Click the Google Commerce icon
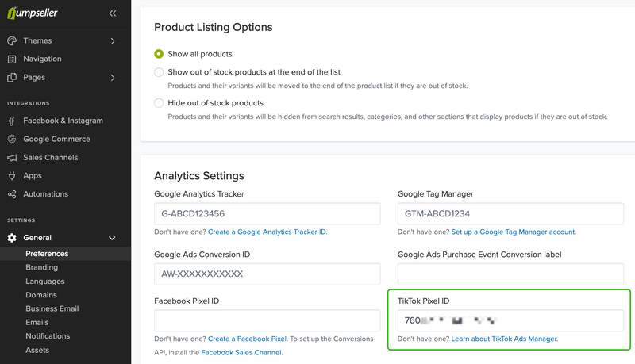 point(12,139)
